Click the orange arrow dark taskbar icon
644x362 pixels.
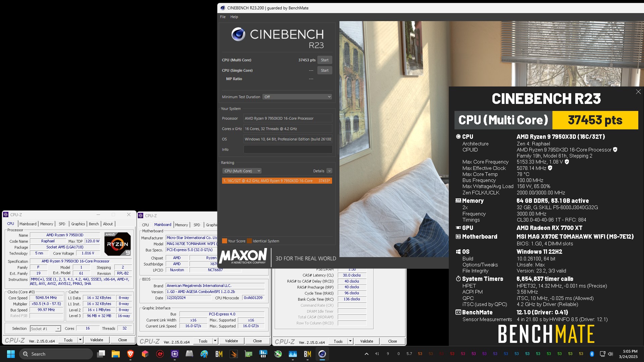click(x=234, y=354)
